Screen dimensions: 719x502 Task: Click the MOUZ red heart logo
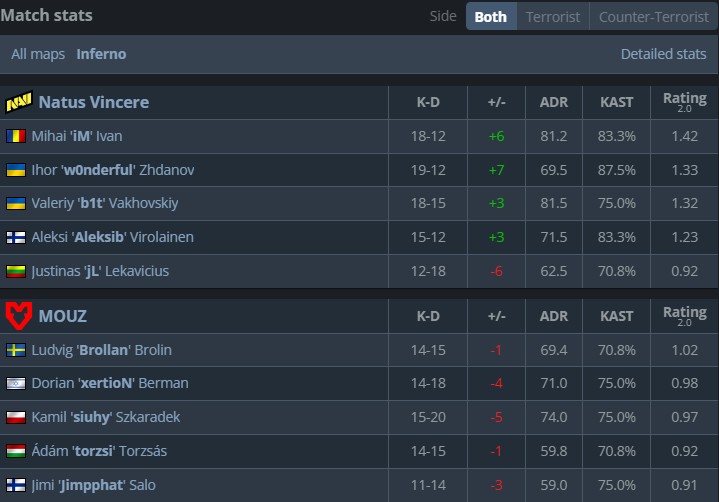[x=19, y=316]
